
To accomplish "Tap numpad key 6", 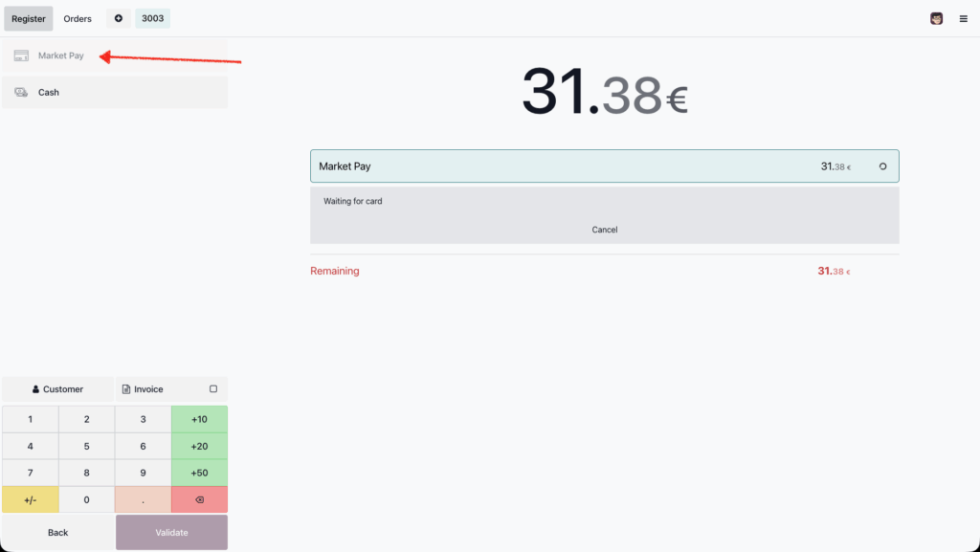I will [x=144, y=447].
